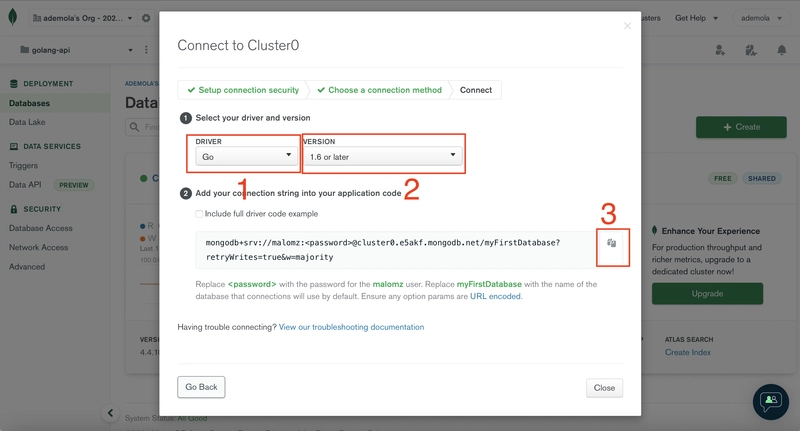Collapse the left sidebar arrow
This screenshot has width=800, height=431.
(110, 413)
